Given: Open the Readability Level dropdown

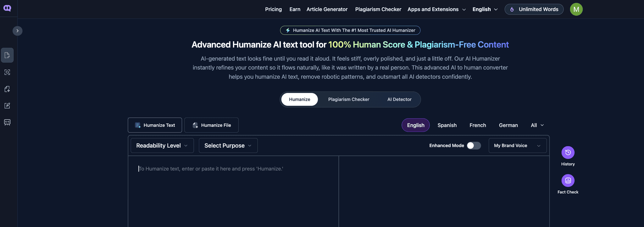Looking at the screenshot, I should click(162, 146).
